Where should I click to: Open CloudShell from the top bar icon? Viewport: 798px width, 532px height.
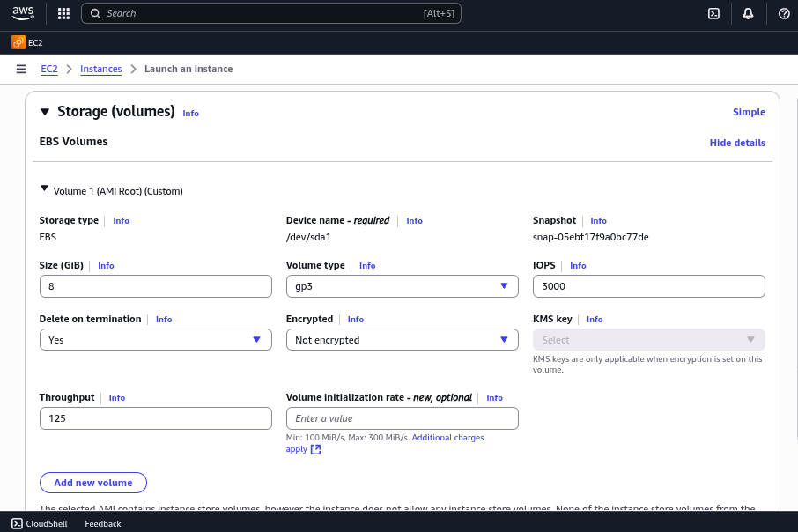pos(713,14)
